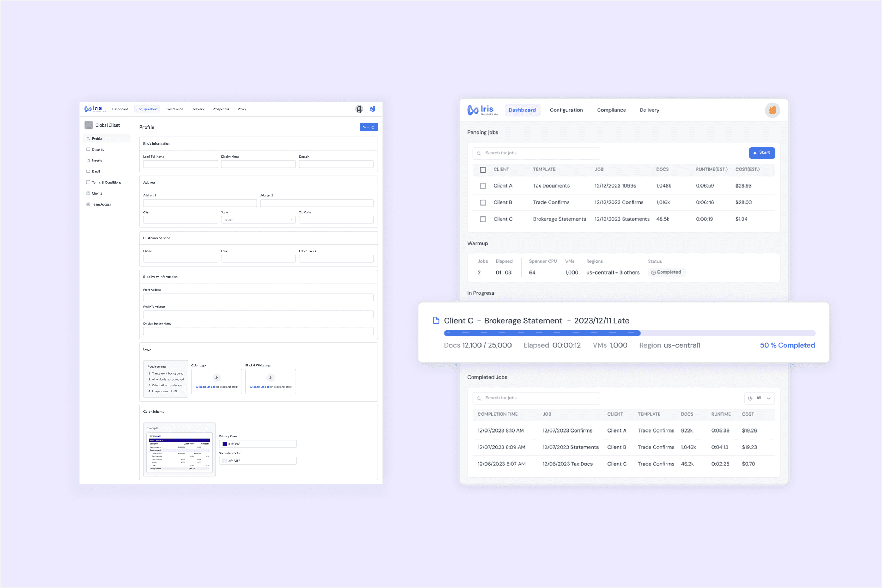Image resolution: width=882 pixels, height=588 pixels.
Task: Open Terms & Conditions via its sidebar icon
Action: pos(88,182)
